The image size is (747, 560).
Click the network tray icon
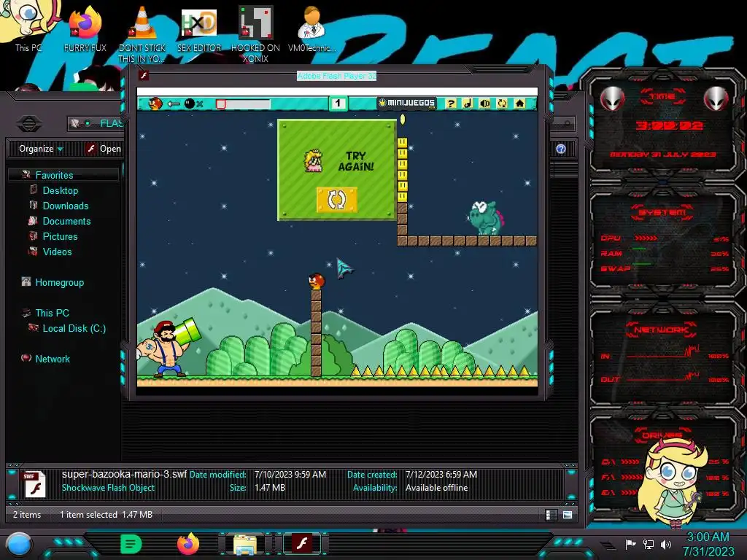click(x=649, y=544)
